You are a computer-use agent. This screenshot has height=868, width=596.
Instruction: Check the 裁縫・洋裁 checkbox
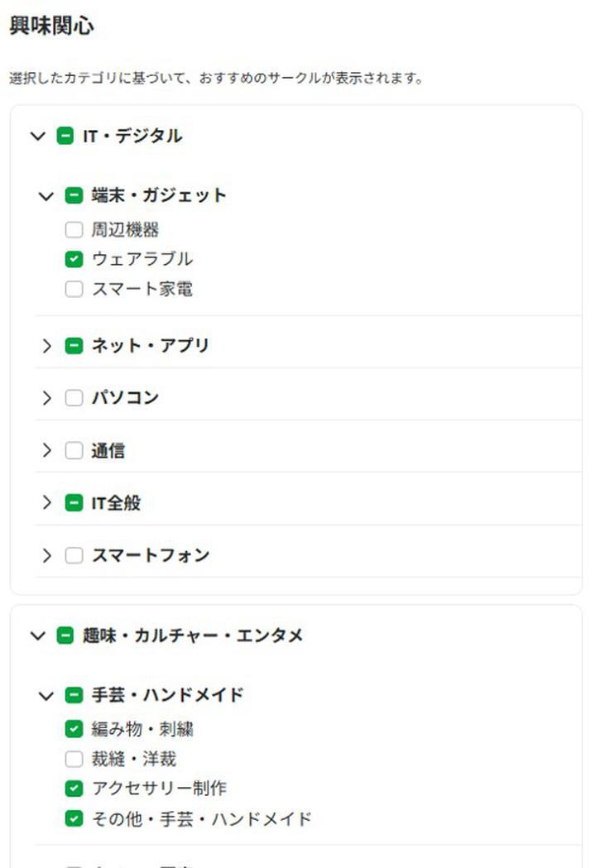tap(74, 759)
